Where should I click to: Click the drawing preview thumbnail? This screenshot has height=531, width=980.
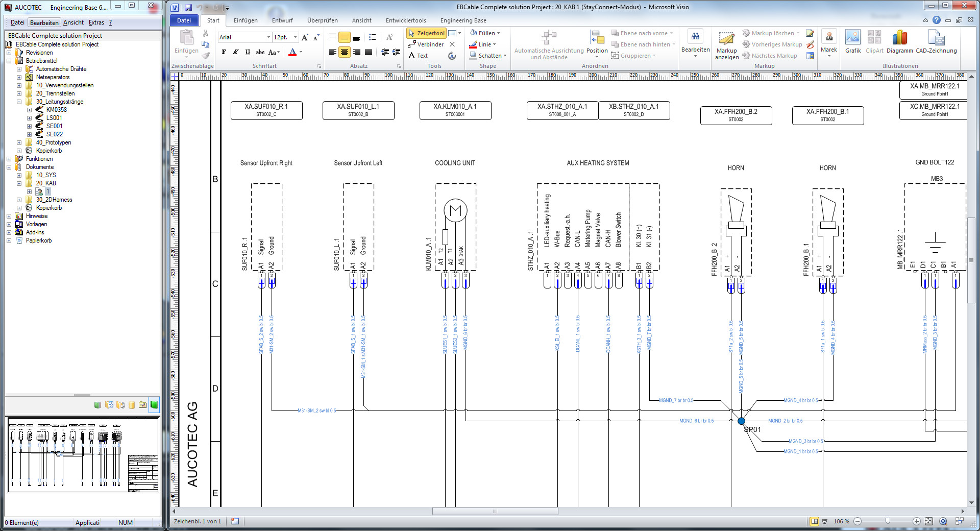(x=83, y=455)
